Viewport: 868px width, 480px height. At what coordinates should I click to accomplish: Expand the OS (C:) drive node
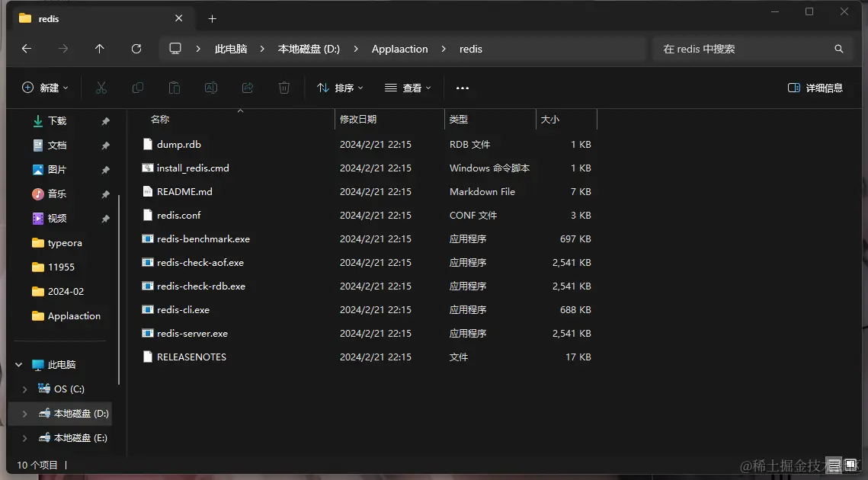tap(24, 389)
